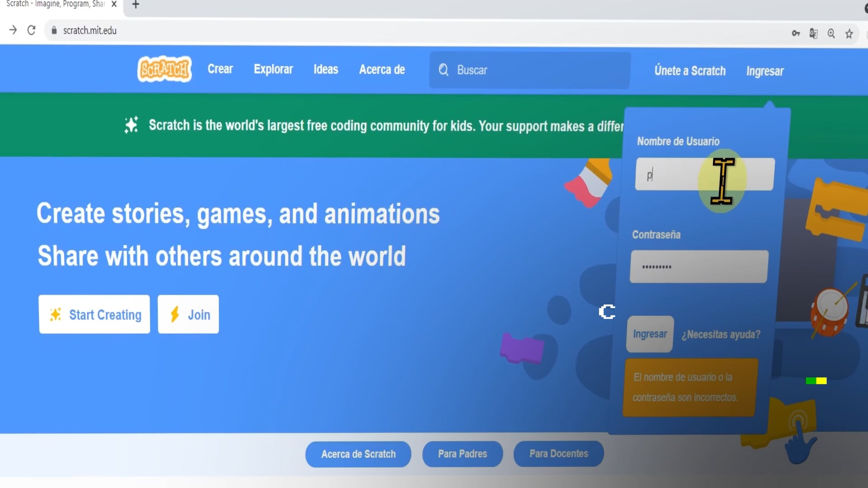Image resolution: width=868 pixels, height=488 pixels.
Task: Bookmark the page with the star icon
Action: click(x=849, y=33)
